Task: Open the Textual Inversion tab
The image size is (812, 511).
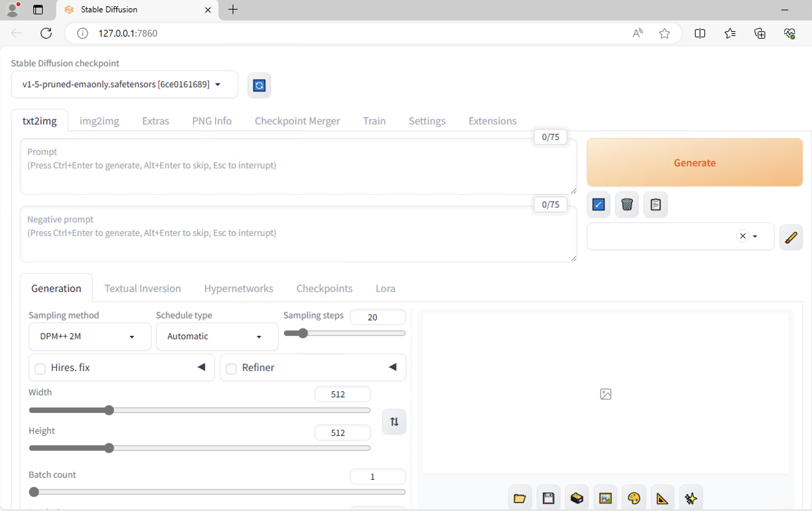Action: [x=142, y=288]
